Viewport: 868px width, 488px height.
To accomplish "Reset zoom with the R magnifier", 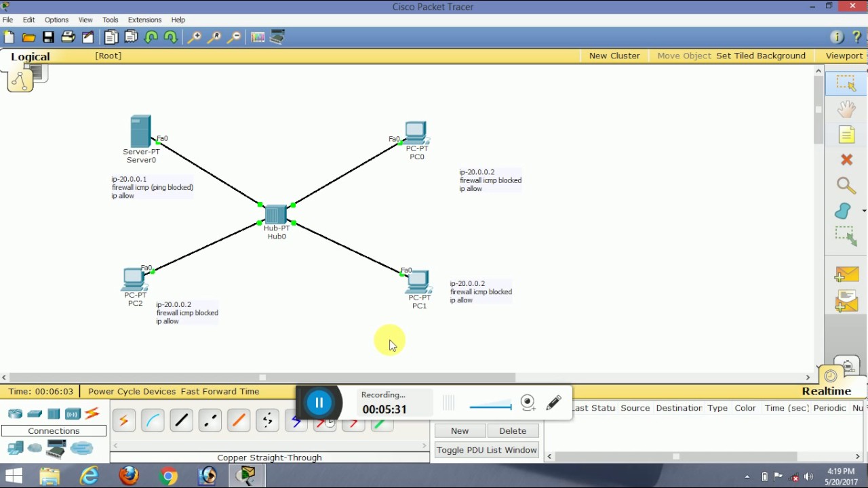I will 214,37.
